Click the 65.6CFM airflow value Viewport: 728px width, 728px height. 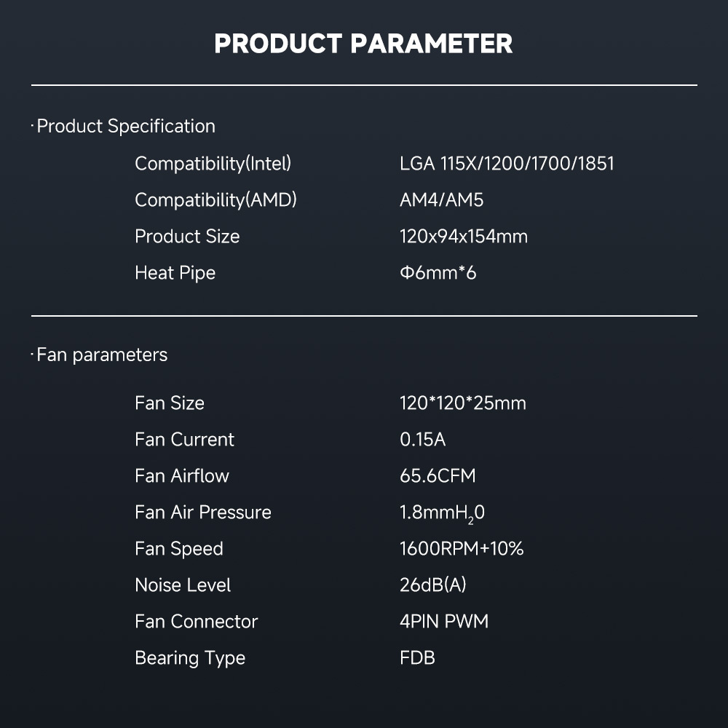(437, 475)
